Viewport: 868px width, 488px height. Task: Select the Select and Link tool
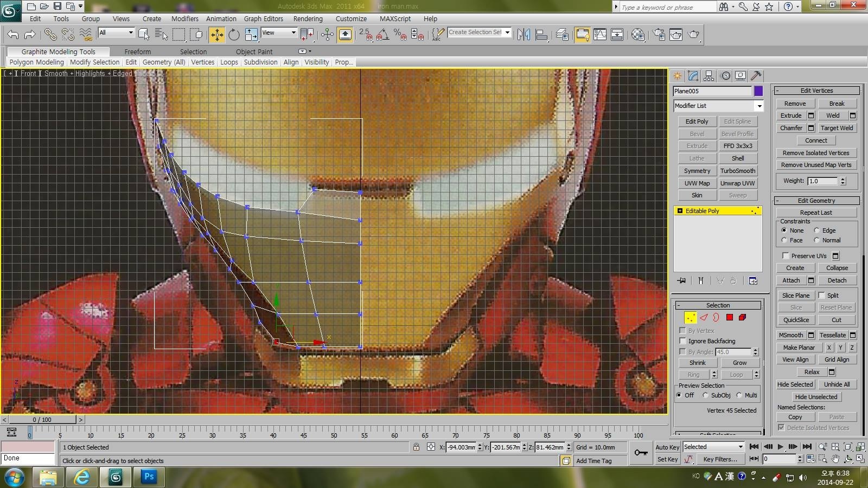coord(50,35)
